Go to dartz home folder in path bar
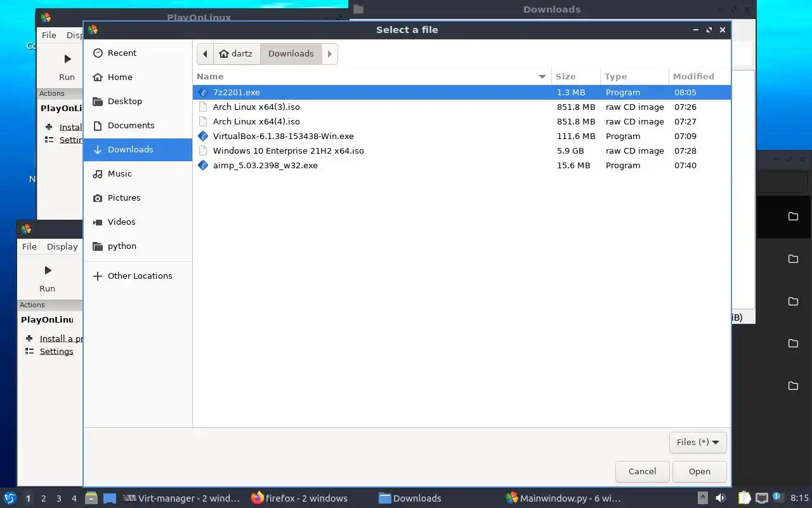The image size is (812, 508). pos(236,54)
